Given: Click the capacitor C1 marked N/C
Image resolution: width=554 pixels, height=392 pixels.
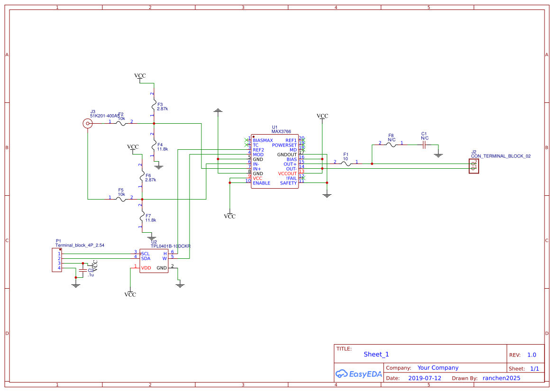Looking at the screenshot, I should click(423, 145).
